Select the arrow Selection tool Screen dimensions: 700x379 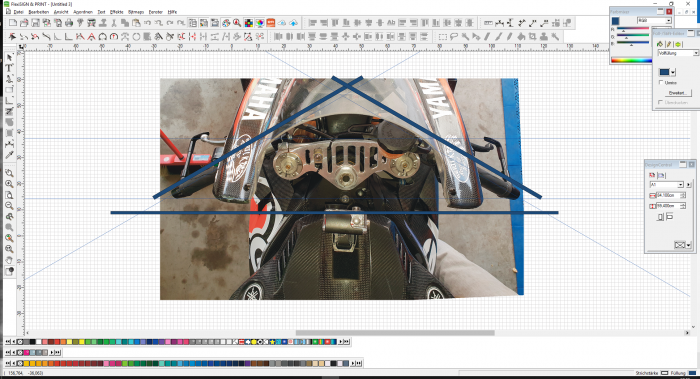pos(9,58)
